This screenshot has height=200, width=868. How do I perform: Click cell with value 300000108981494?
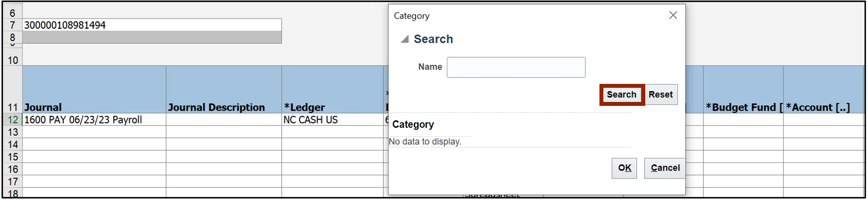151,25
